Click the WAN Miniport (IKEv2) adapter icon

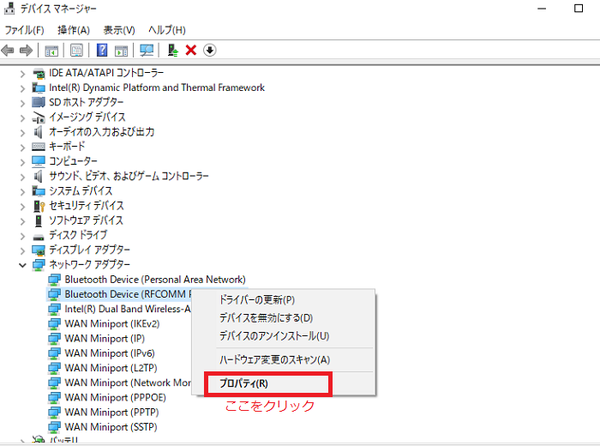54,324
